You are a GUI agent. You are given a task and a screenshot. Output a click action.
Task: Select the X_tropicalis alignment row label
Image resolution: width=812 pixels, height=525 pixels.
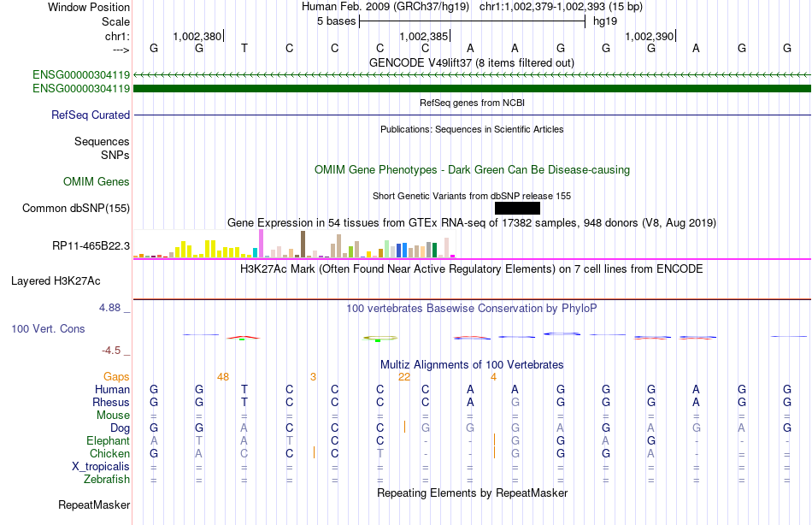tap(101, 467)
